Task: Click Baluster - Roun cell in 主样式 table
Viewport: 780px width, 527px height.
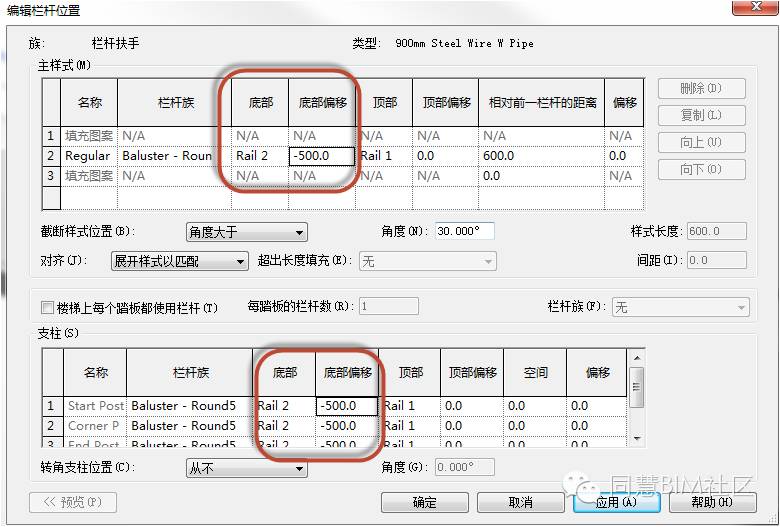Action: point(175,156)
